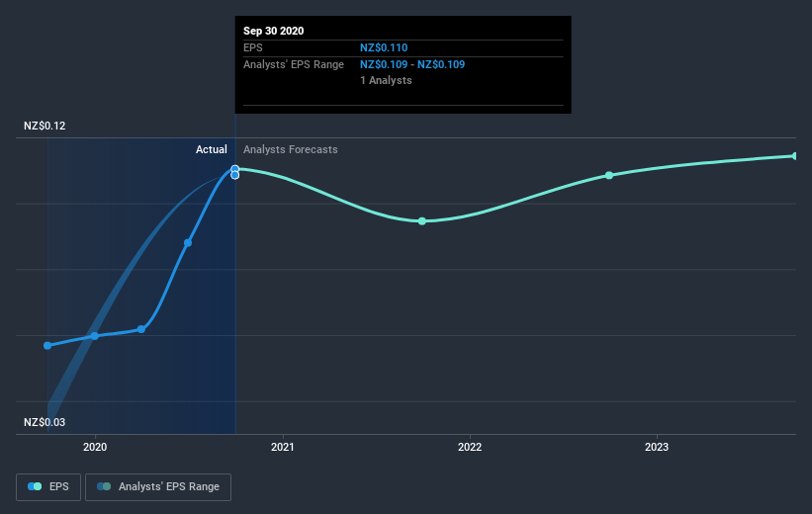This screenshot has height=514, width=812.
Task: Click the EPS legend color dot
Action: click(35, 486)
